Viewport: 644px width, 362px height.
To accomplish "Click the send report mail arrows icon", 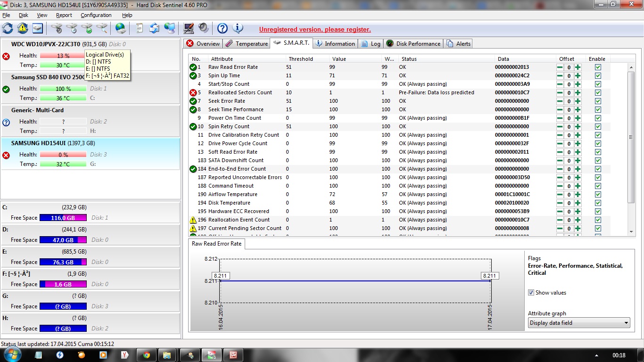I will [x=154, y=28].
